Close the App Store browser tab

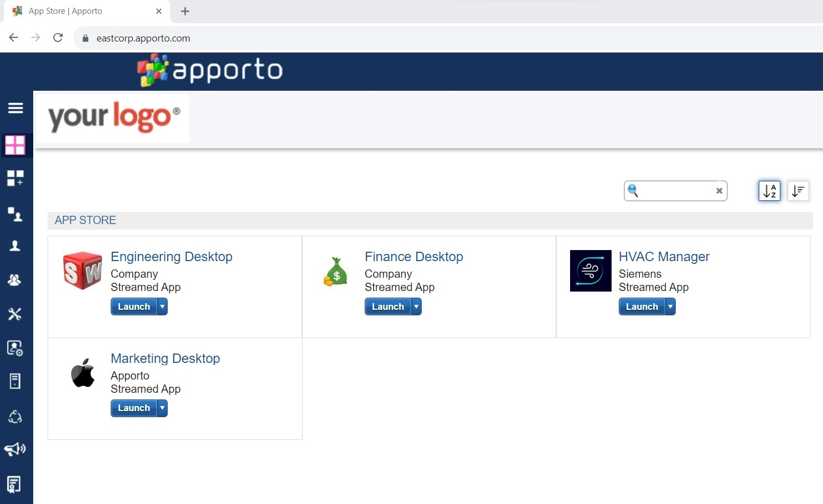[159, 11]
